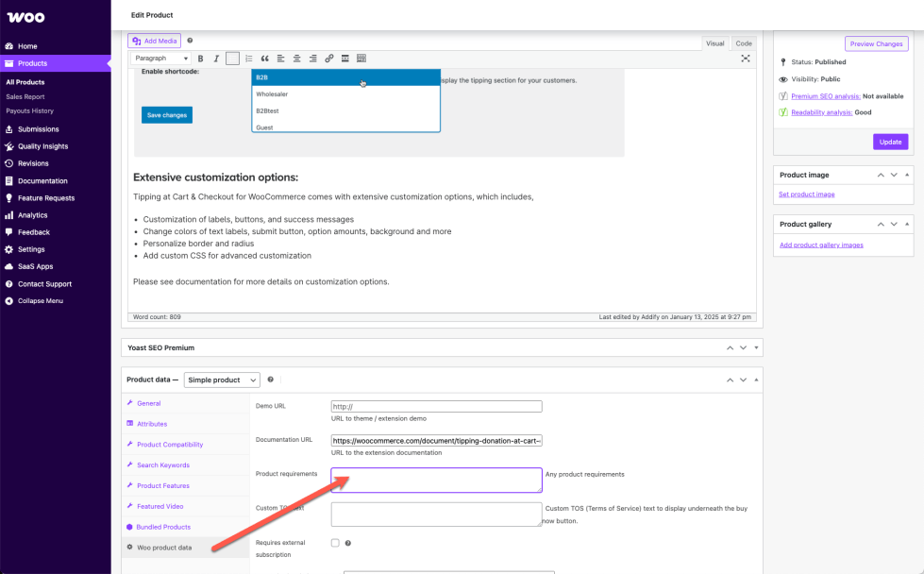
Task: Click help icon next to Add Media
Action: 190,41
